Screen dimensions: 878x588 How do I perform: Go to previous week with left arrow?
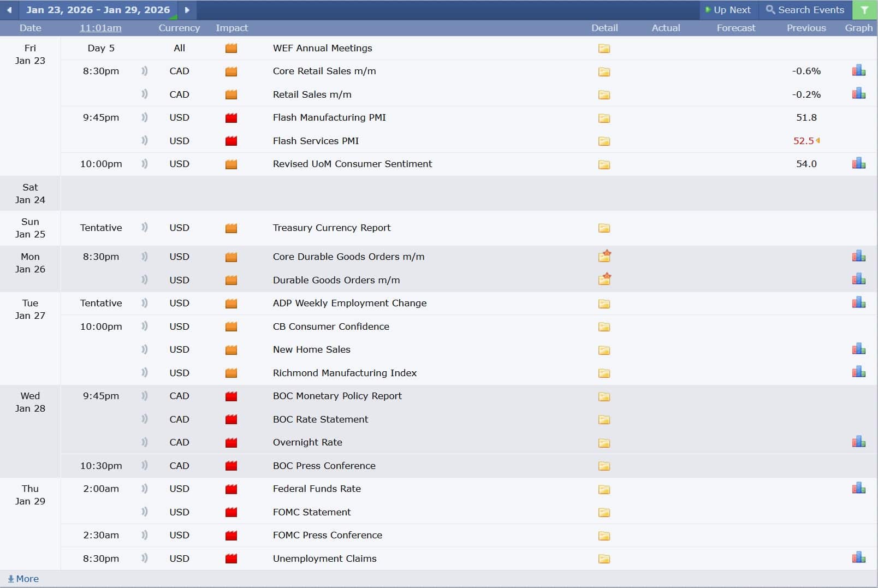tap(9, 10)
